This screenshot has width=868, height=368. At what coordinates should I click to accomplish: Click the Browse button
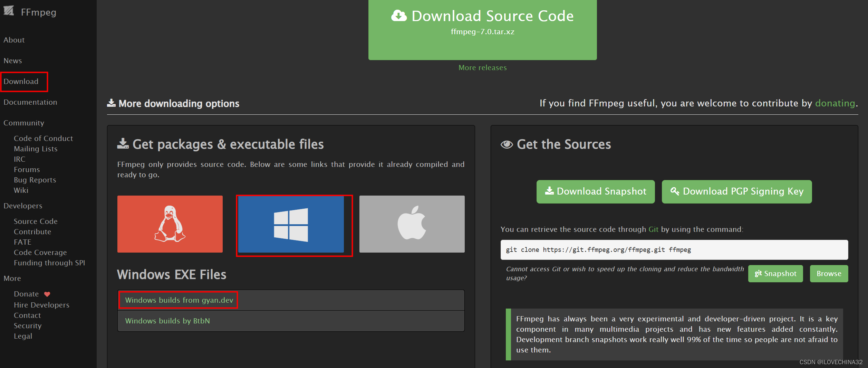pos(829,274)
